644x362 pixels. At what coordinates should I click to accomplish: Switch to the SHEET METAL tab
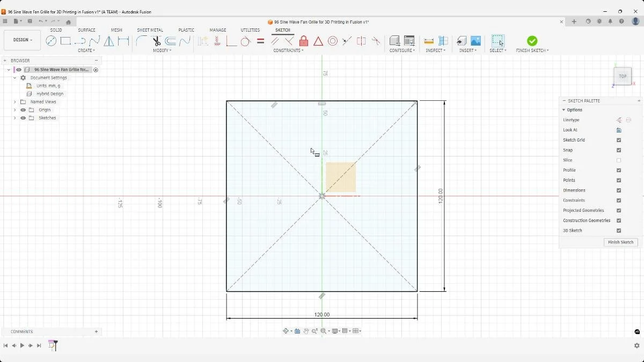tap(150, 30)
